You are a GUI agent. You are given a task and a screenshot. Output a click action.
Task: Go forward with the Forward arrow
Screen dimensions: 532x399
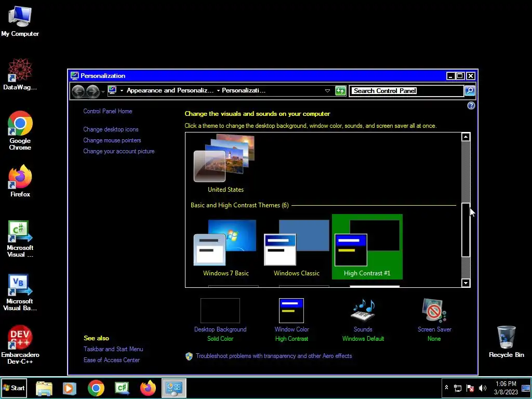tap(92, 91)
